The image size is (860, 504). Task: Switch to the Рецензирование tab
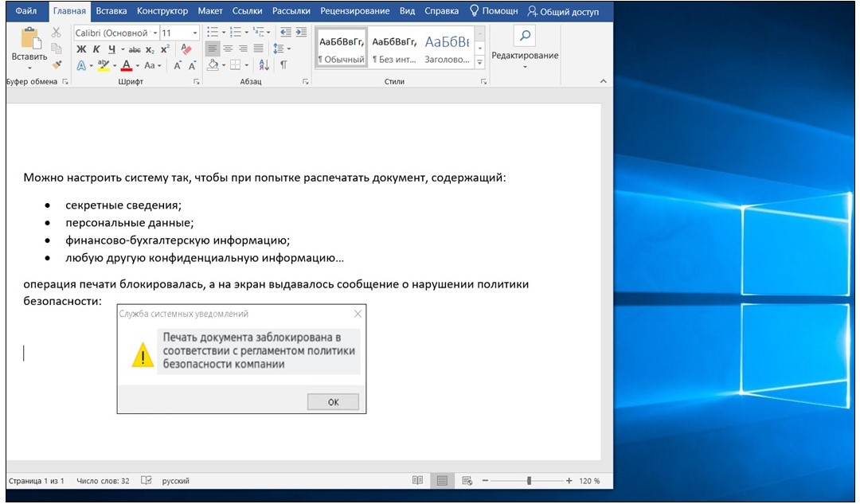[355, 11]
